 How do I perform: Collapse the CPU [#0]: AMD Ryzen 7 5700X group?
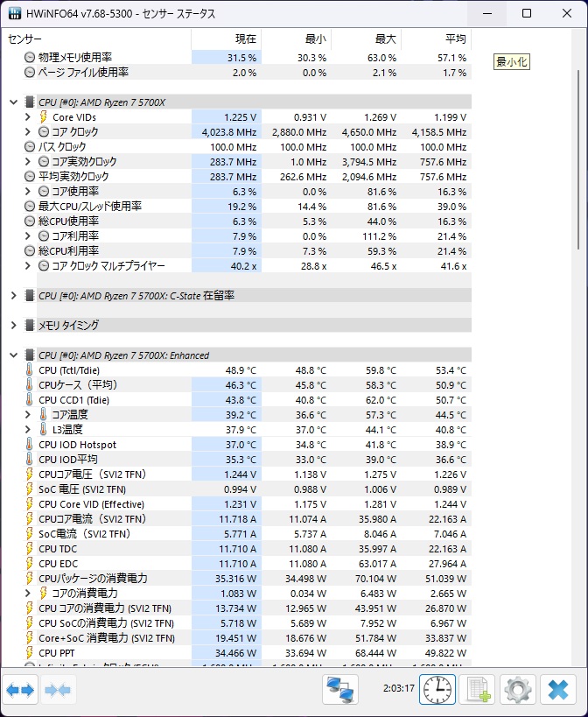point(14,102)
